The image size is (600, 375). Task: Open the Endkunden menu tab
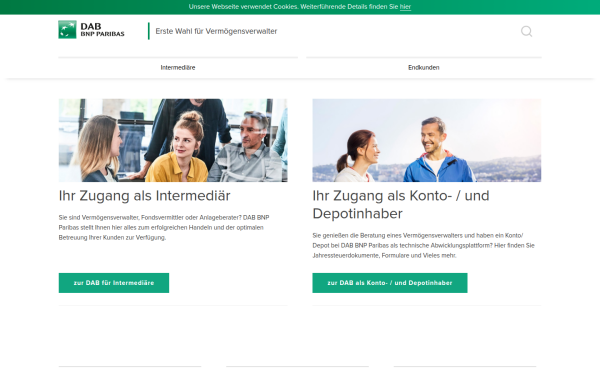click(x=424, y=68)
